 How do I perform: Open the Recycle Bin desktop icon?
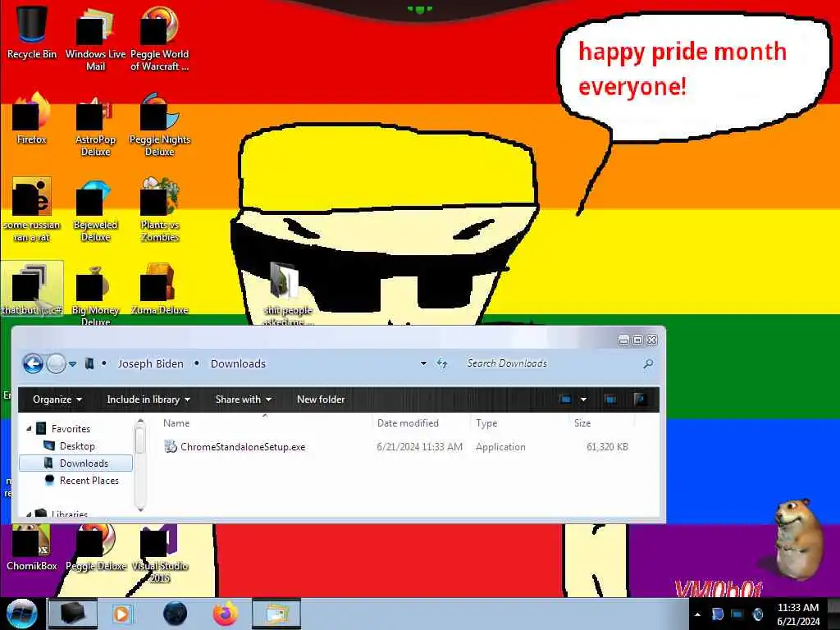click(x=32, y=32)
